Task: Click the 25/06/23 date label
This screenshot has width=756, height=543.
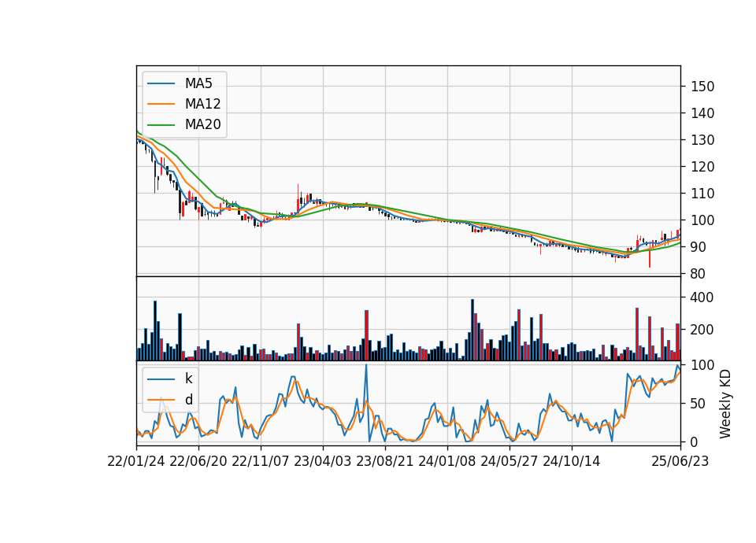Action: click(x=680, y=461)
